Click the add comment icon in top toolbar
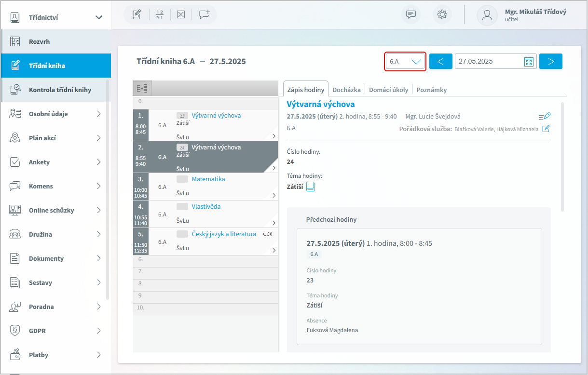The height and width of the screenshot is (375, 588). [205, 14]
